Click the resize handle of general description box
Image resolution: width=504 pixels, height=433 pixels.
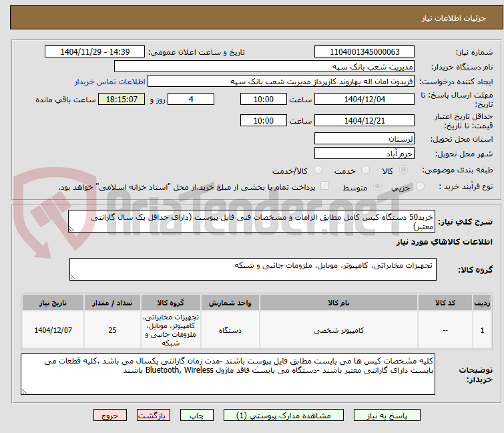[71, 229]
